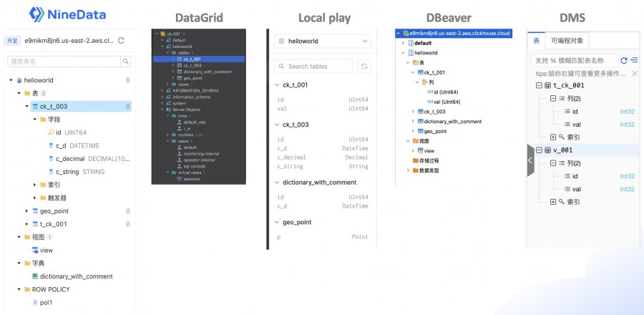The height and width of the screenshot is (315, 644).
Task: Click the key icon next to id UINT64
Action: (x=51, y=132)
